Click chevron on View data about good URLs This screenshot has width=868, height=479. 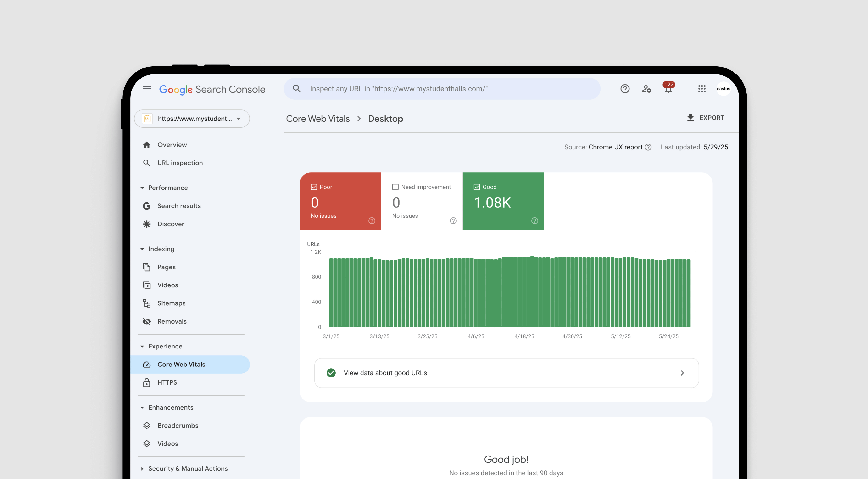pos(682,373)
